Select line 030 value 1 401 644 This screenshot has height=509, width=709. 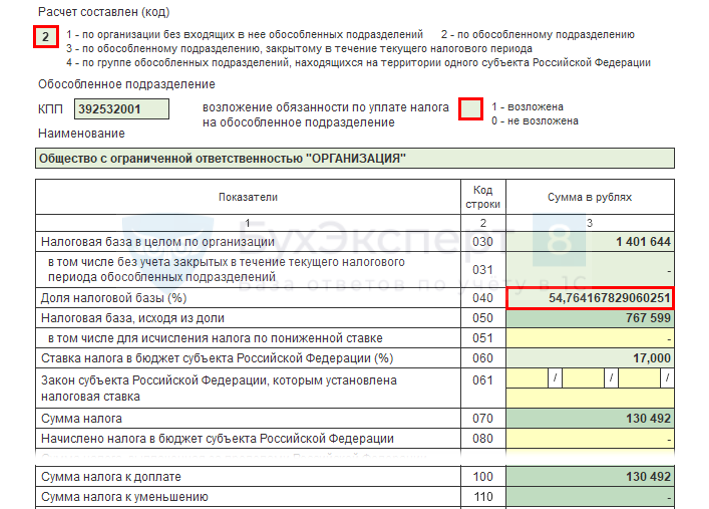point(590,242)
